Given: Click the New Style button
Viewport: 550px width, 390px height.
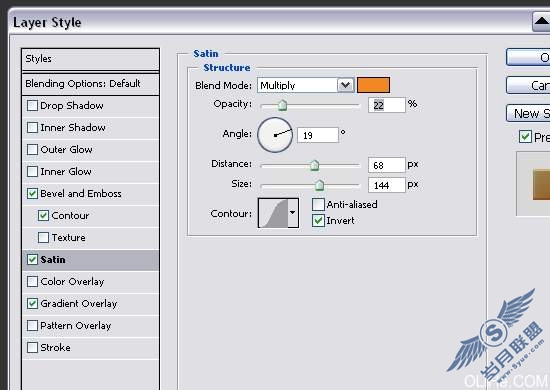Looking at the screenshot, I should [528, 113].
